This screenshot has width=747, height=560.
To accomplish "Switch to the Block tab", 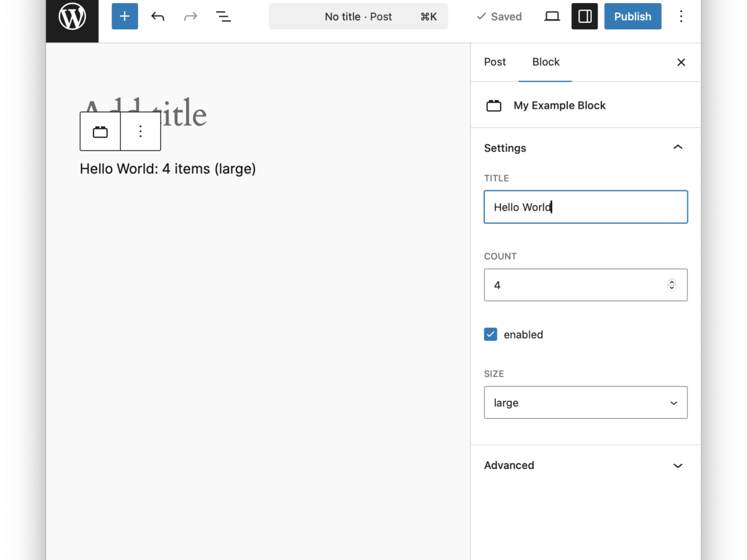I will tap(546, 62).
